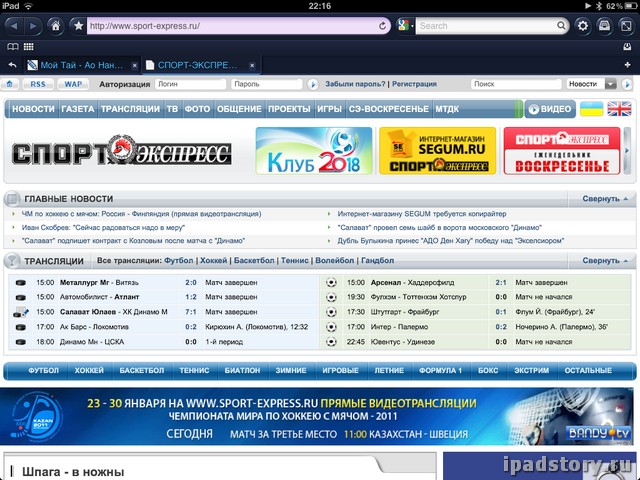Open the Google search engine selector

pyautogui.click(x=404, y=26)
